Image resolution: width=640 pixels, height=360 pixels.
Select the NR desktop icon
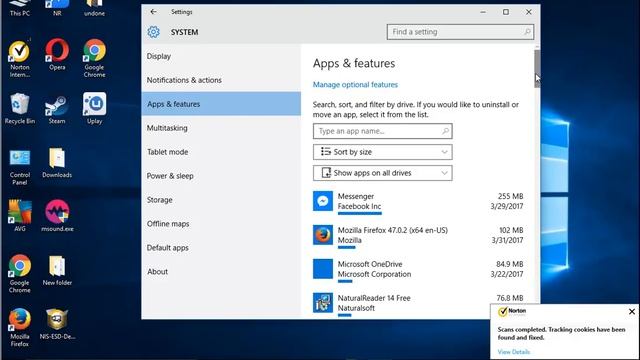pos(57,9)
